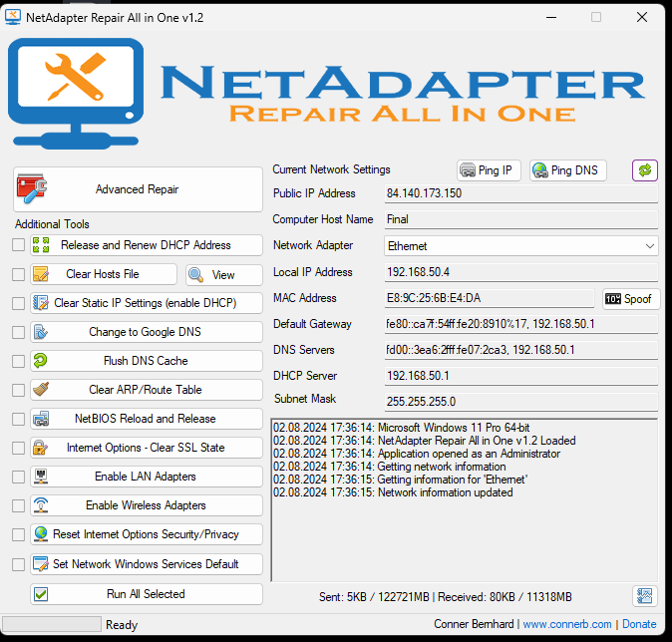Click the 'Sent: 5KB / 122721MB' traffic text
672x642 pixels.
(x=374, y=597)
